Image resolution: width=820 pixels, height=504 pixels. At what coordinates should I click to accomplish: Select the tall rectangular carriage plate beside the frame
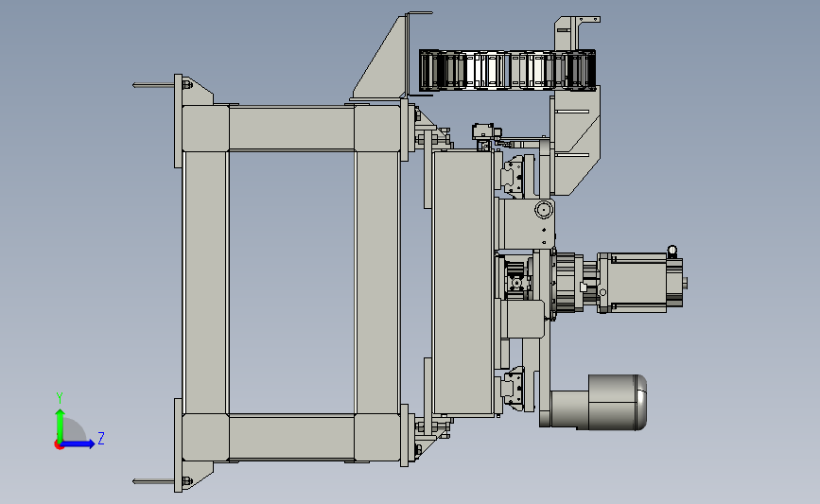tap(463, 283)
